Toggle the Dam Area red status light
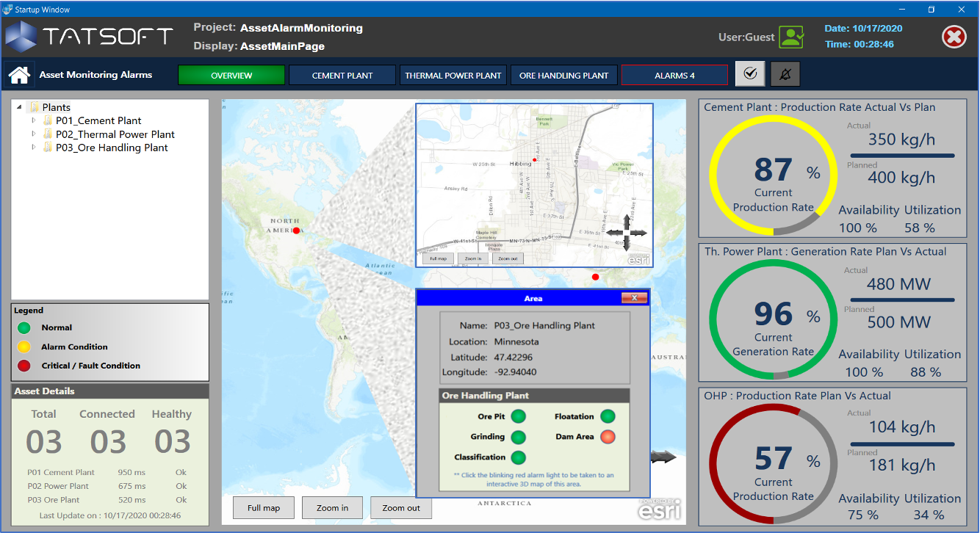Screen dimensions: 980x533 [x=608, y=437]
